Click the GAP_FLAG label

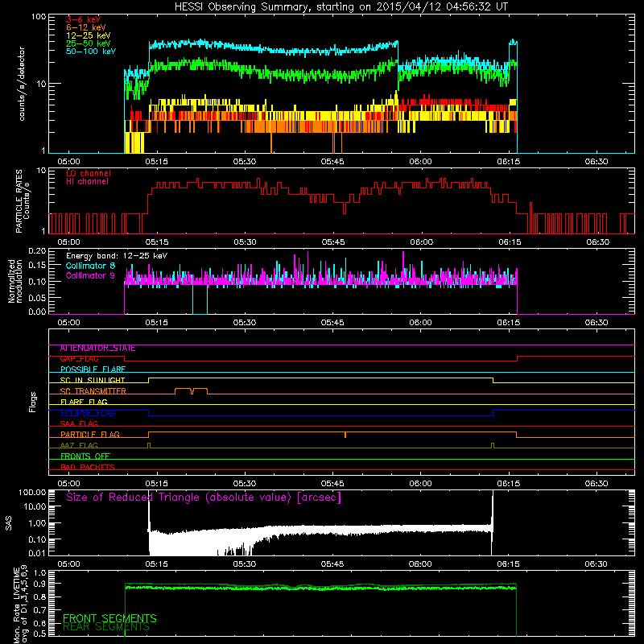(x=79, y=359)
